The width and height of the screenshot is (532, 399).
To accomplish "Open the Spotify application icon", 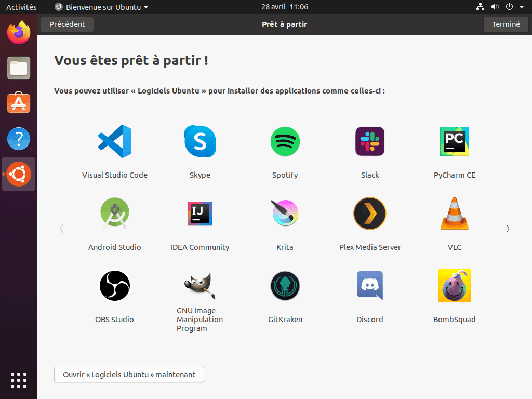I will [x=285, y=141].
